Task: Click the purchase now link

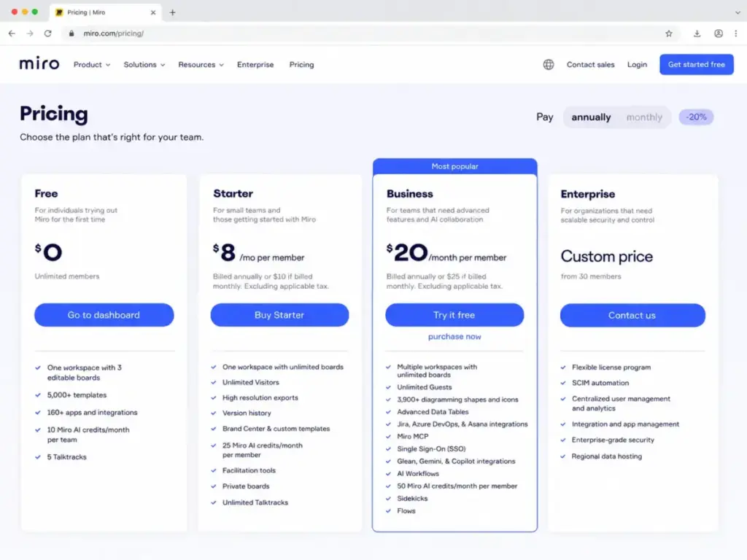Action: point(454,337)
